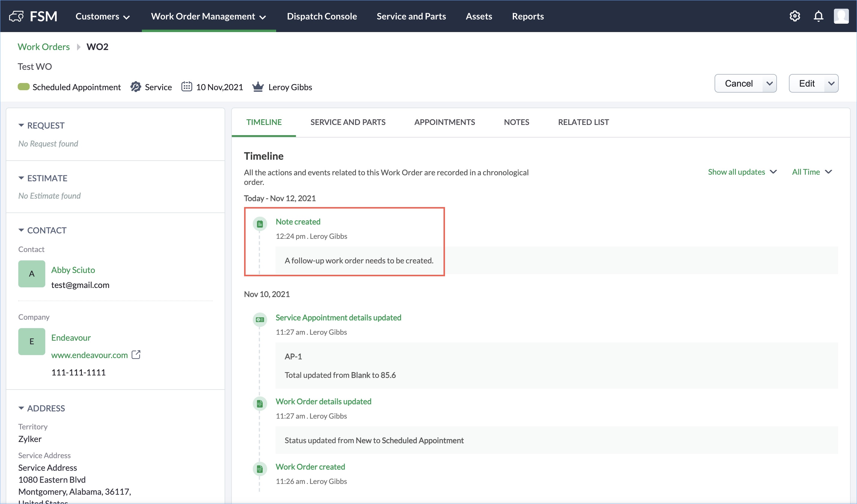
Task: Click the FSM logo icon
Action: click(x=16, y=16)
